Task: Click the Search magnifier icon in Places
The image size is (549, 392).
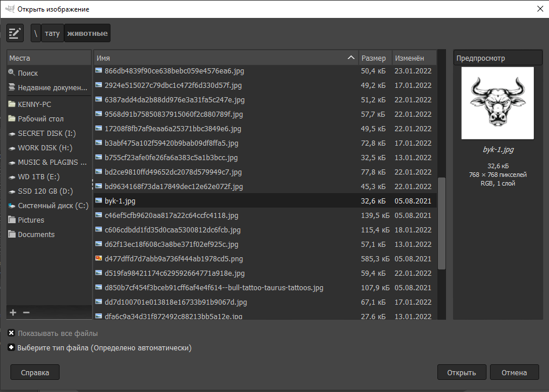Action: click(x=12, y=73)
